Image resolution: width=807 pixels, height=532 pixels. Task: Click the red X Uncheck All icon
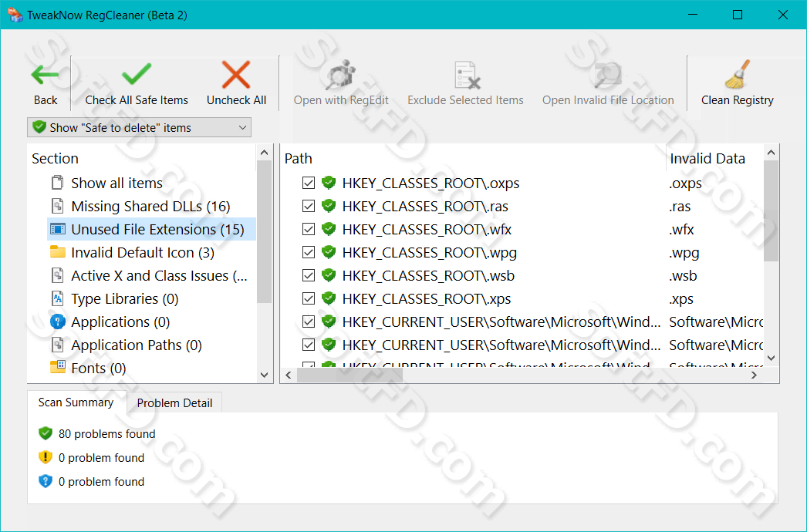(x=236, y=75)
